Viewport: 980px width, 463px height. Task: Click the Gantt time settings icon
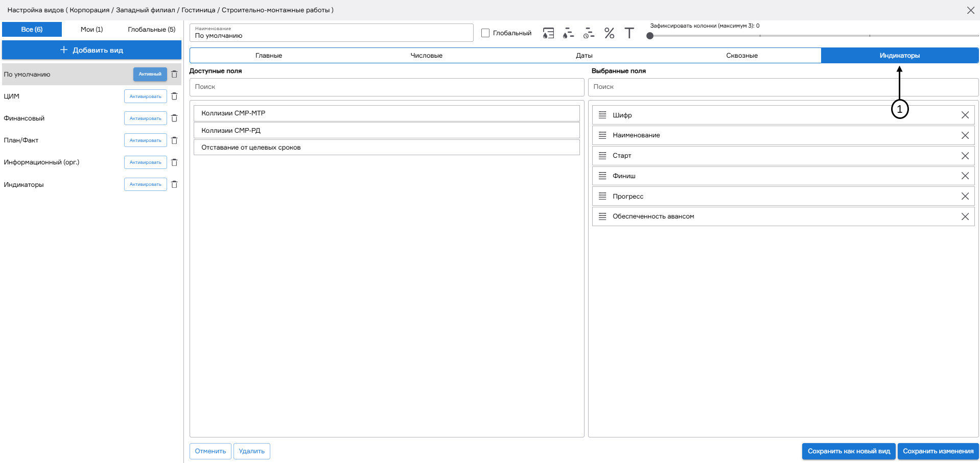[589, 33]
